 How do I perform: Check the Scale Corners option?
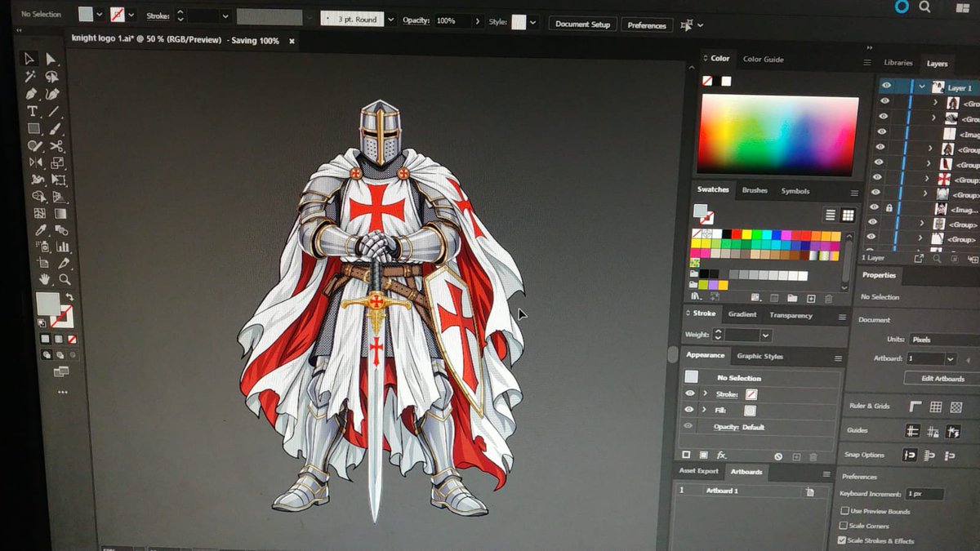coord(843,526)
